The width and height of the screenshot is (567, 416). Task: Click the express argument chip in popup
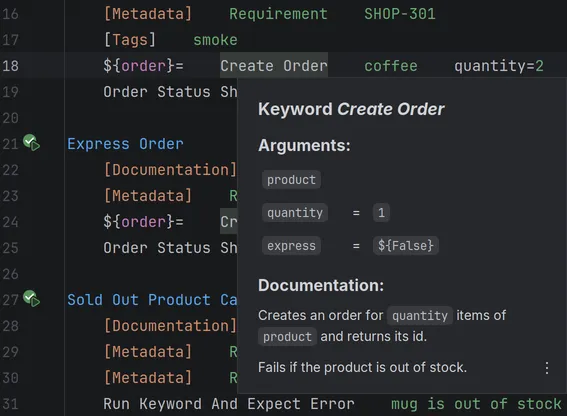pyautogui.click(x=291, y=246)
